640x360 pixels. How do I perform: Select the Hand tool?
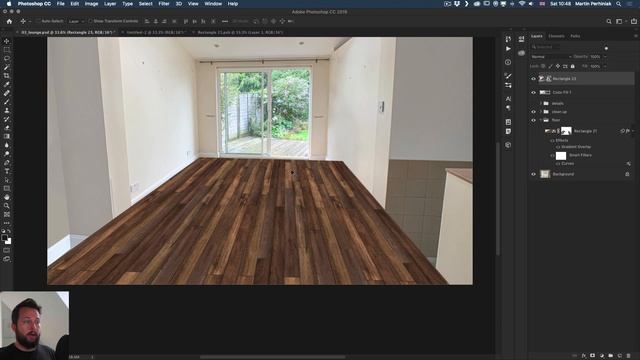click(7, 197)
